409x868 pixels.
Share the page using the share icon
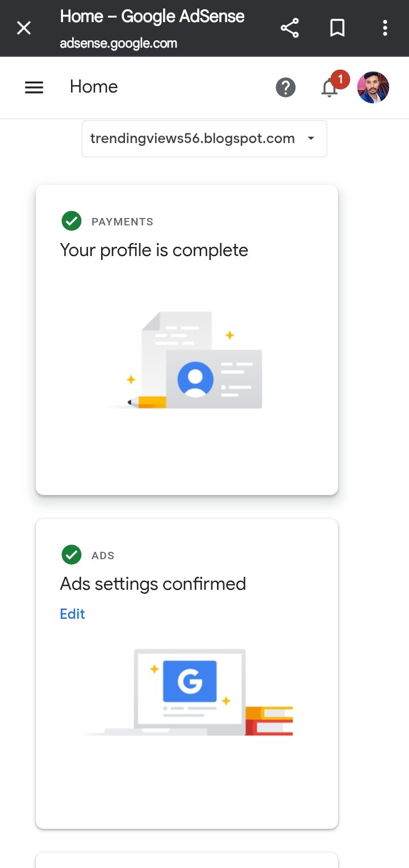click(x=290, y=27)
